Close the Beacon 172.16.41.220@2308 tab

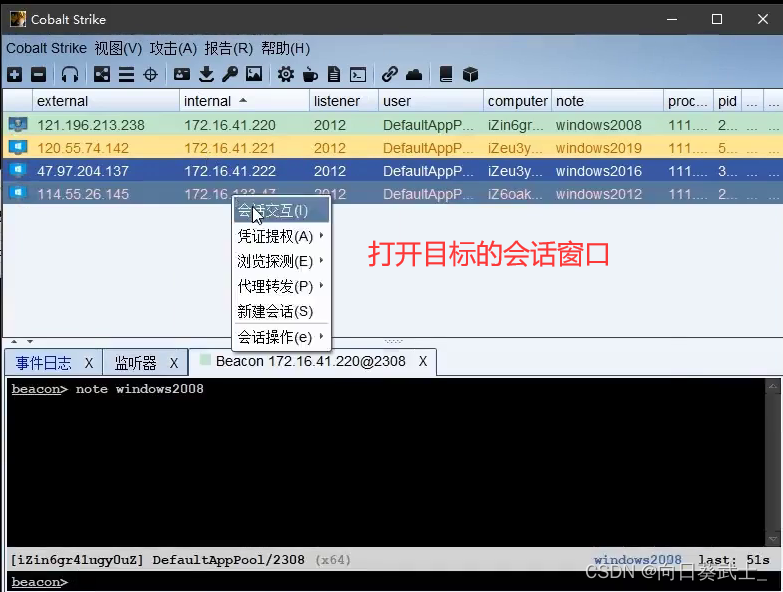(x=423, y=361)
